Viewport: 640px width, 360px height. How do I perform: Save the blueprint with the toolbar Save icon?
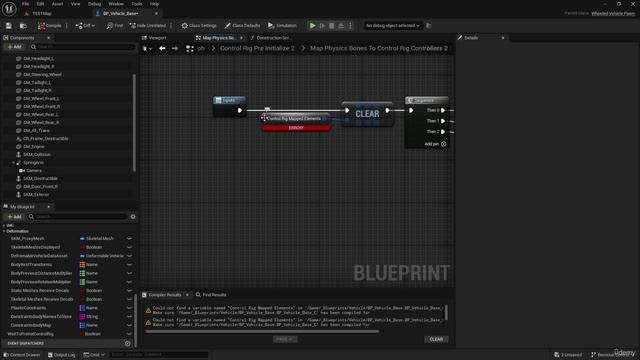[9, 26]
